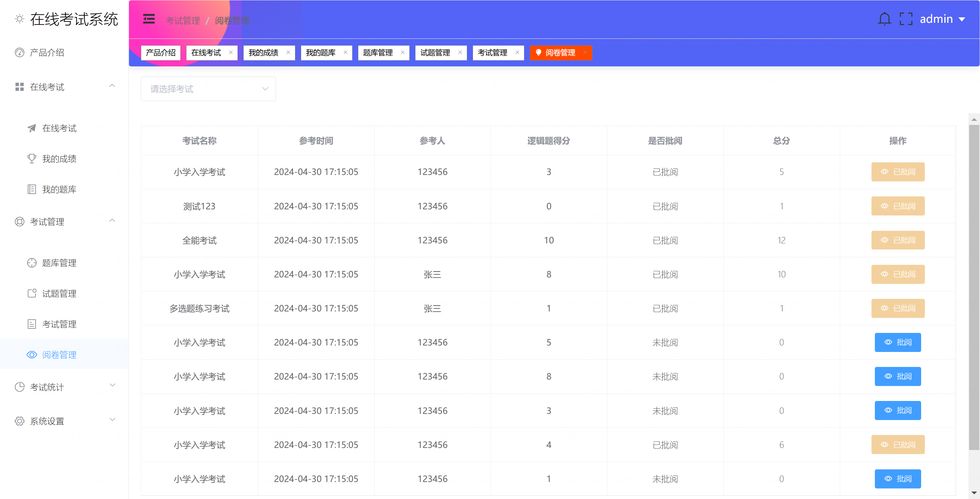
Task: Click the vertical scrollbar down arrow
Action: 974,493
